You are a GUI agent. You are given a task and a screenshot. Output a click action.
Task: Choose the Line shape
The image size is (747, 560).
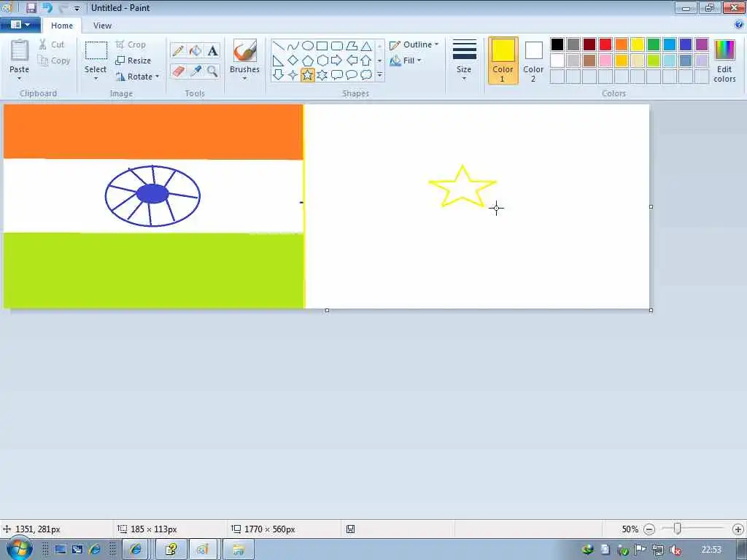279,46
